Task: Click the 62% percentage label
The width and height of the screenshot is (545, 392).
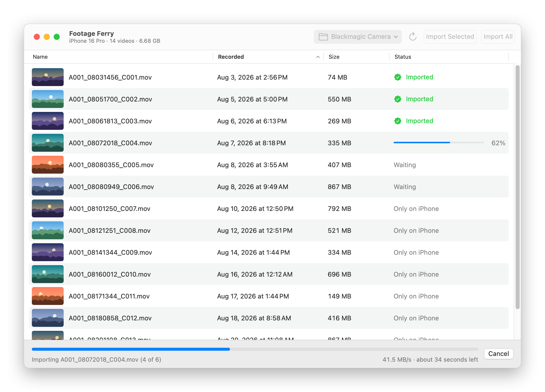Action: click(x=498, y=143)
